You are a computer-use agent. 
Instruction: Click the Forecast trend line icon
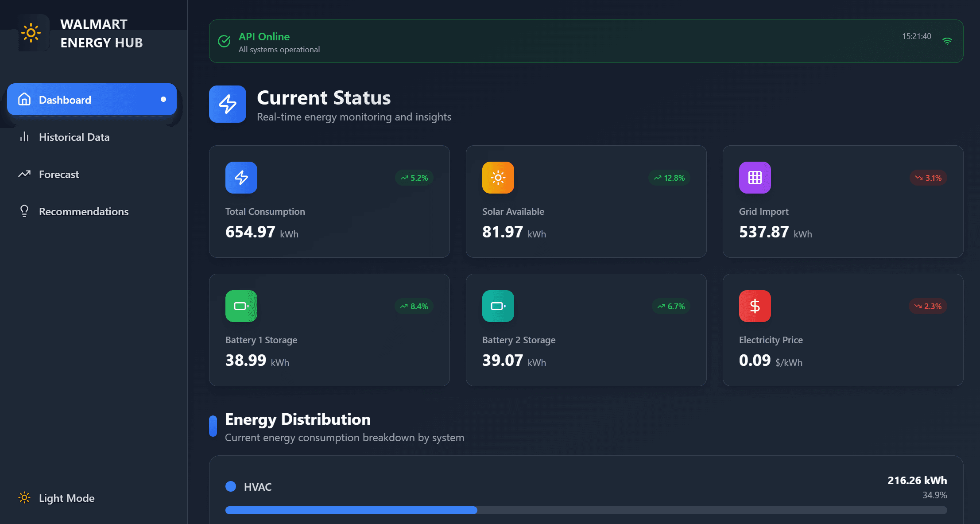point(24,174)
